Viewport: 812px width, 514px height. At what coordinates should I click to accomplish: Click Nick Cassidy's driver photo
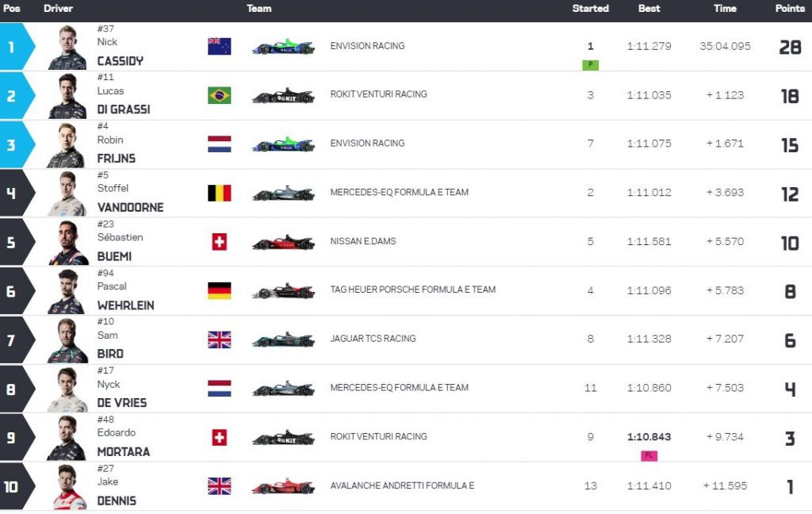pyautogui.click(x=67, y=47)
